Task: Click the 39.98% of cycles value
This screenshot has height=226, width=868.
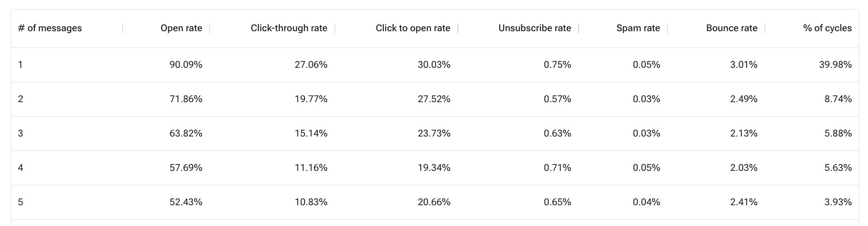Action: click(835, 65)
